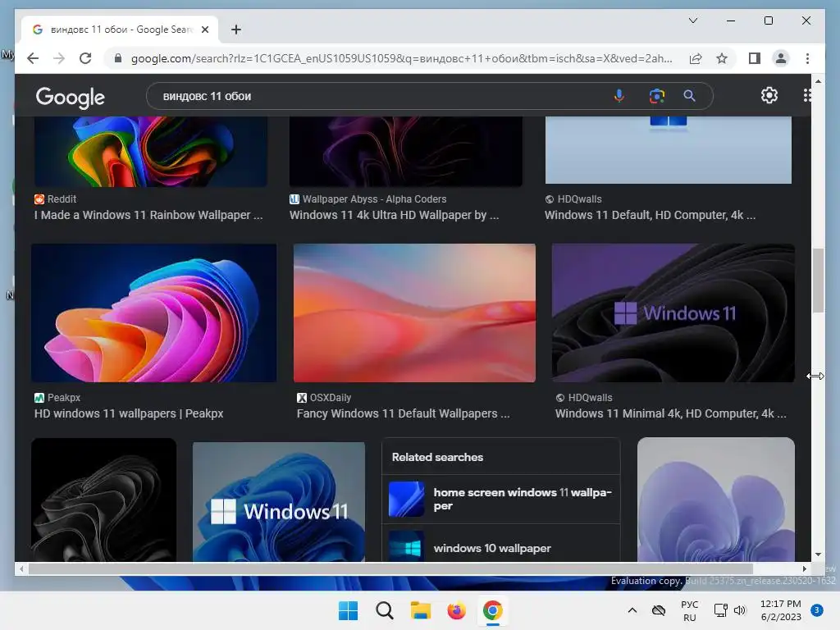Click the Peakpx source label
Image resolution: width=840 pixels, height=630 pixels.
pos(57,398)
